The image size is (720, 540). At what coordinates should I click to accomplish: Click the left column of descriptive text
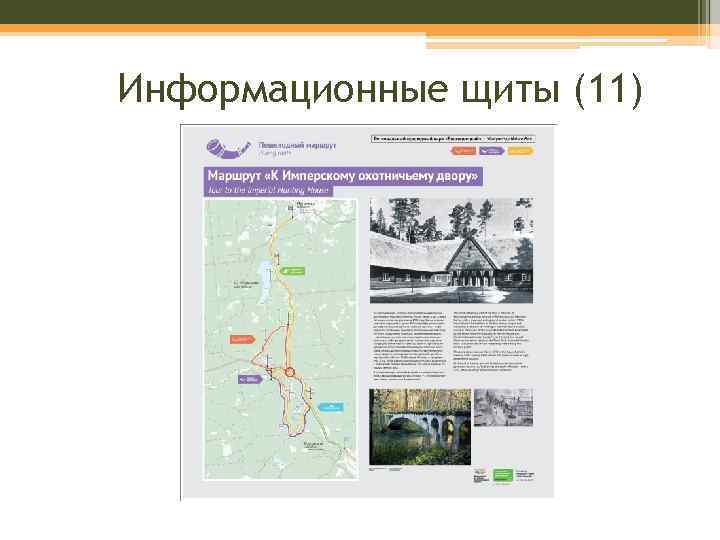pos(409,346)
